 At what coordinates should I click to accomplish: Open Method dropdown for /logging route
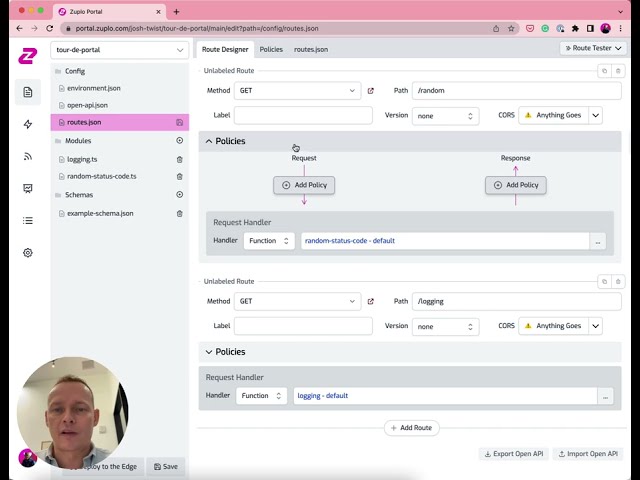point(298,301)
